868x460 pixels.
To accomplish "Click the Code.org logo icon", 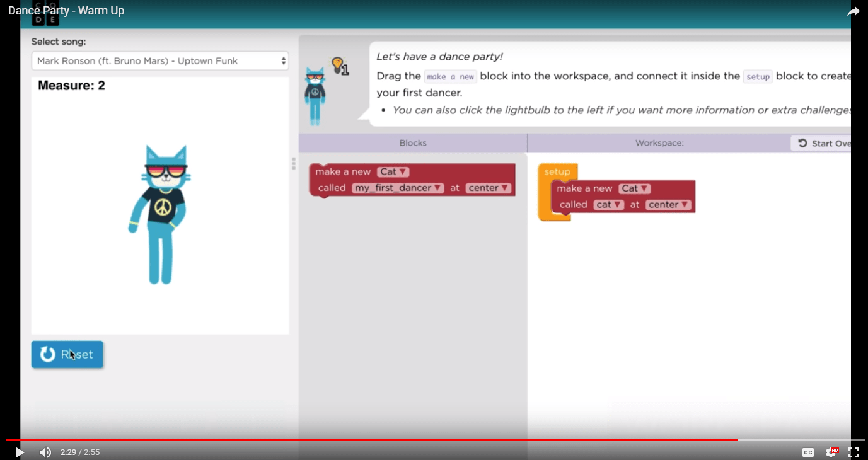I will pos(45,14).
